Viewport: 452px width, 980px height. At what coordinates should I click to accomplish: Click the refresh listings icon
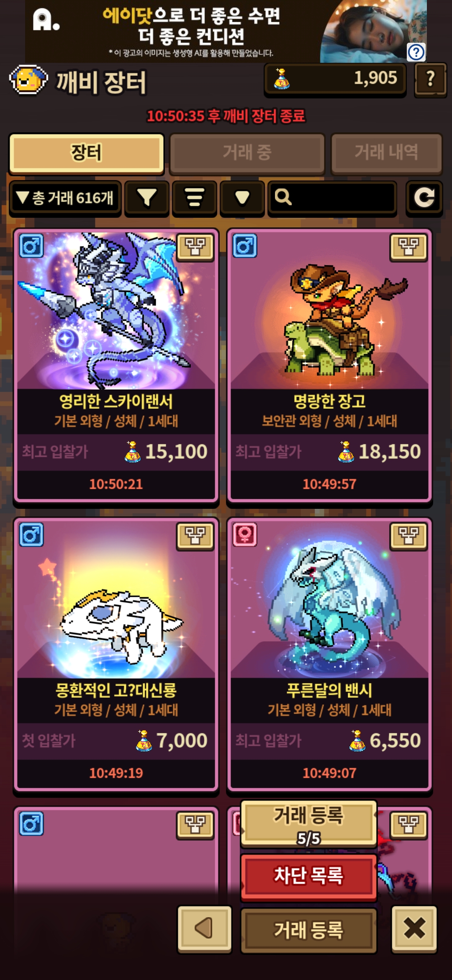click(x=424, y=198)
